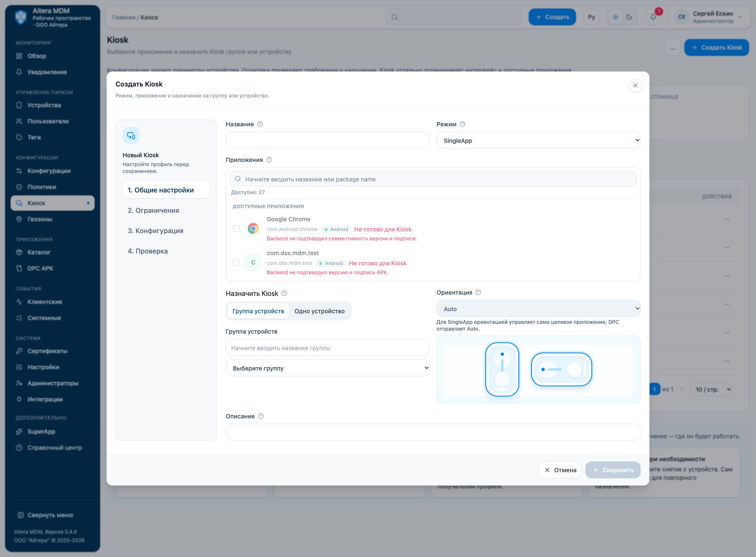Click the Отмена button
Image resolution: width=756 pixels, height=557 pixels.
pos(560,470)
